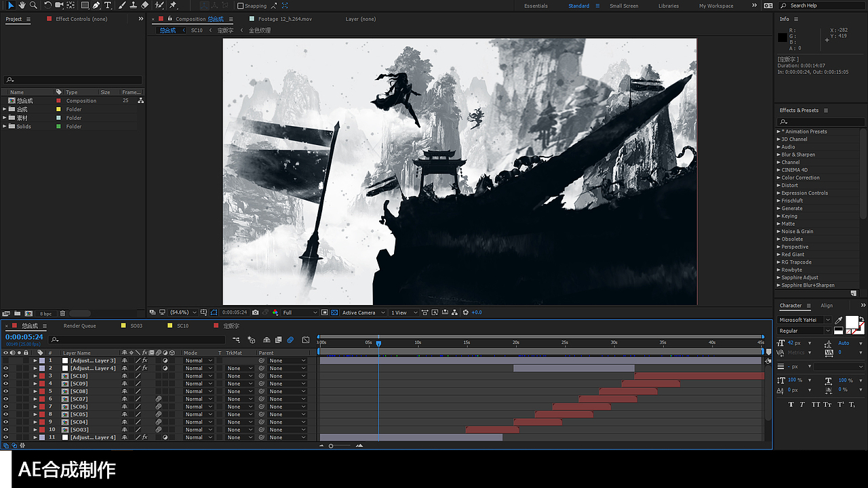
Task: Select the Horizontal Type tool
Action: pyautogui.click(x=107, y=5)
